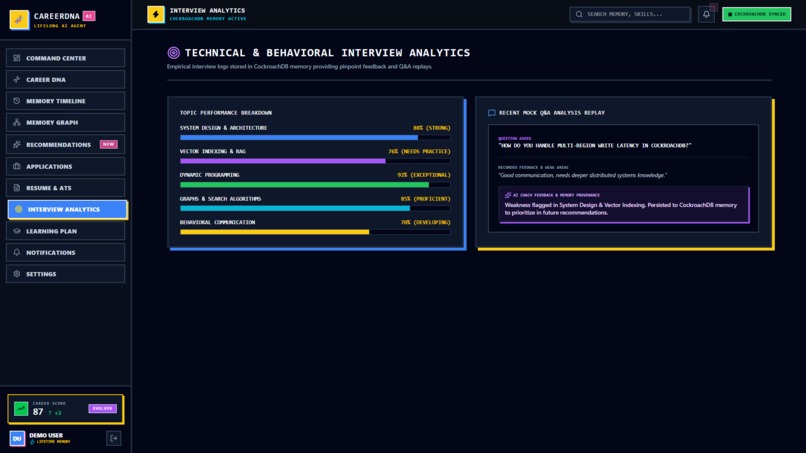This screenshot has width=806, height=453.
Task: Click the Career DNA sparkle icon
Action: [16, 80]
